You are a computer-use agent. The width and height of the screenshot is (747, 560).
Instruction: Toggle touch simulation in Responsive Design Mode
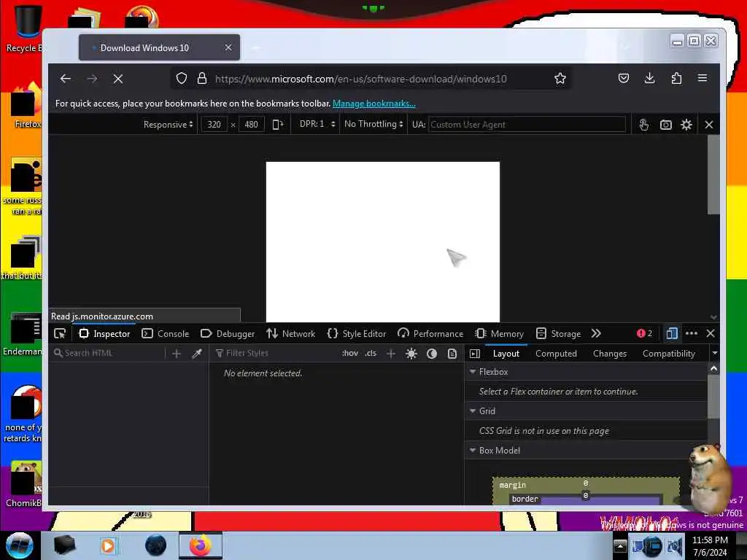(x=643, y=124)
